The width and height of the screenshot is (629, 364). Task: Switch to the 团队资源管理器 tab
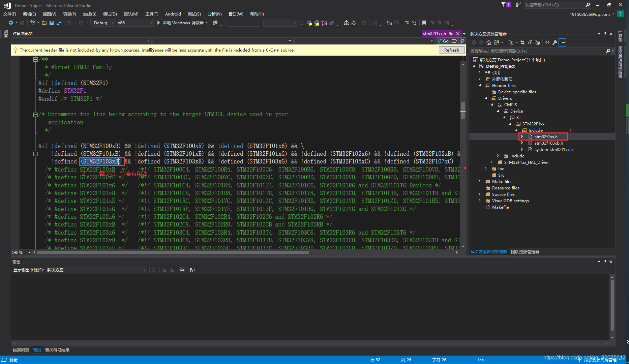525,252
